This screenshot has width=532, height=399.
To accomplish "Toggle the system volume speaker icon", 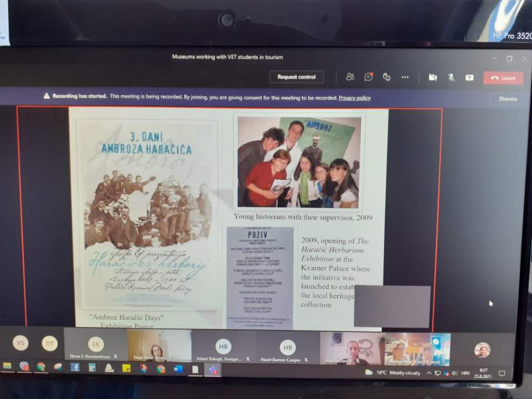I will [454, 373].
